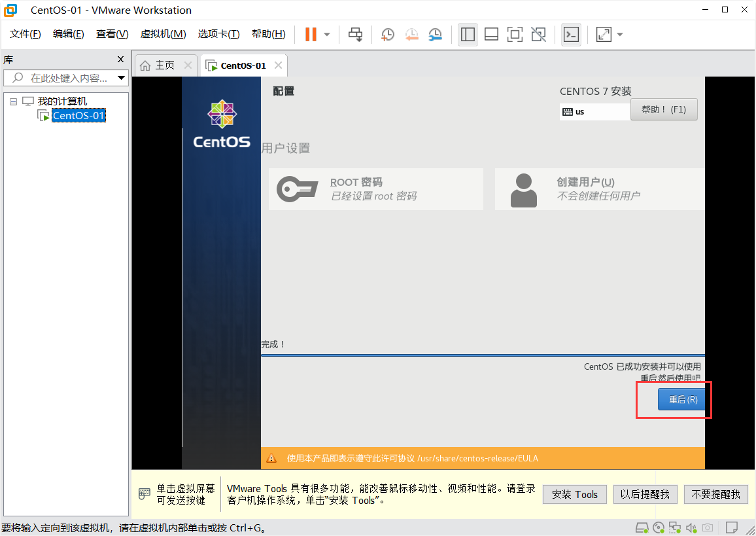The image size is (756, 536).
Task: Click the send Ctrl+Alt+Del toolbar icon
Action: tap(356, 34)
